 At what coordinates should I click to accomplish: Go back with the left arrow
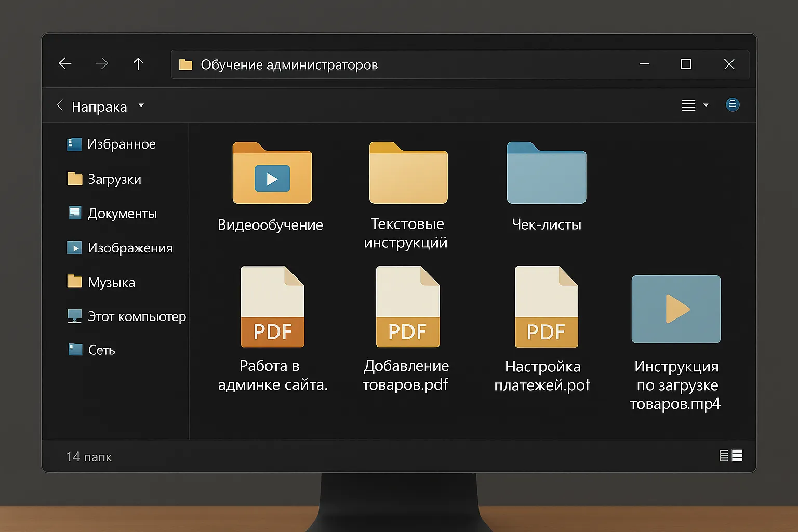(65, 64)
